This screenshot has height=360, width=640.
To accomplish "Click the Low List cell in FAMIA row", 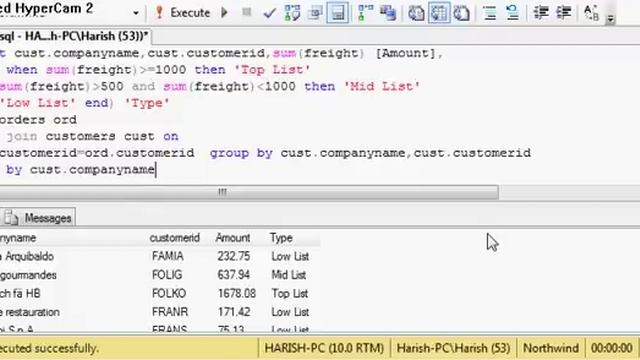I will coord(290,256).
